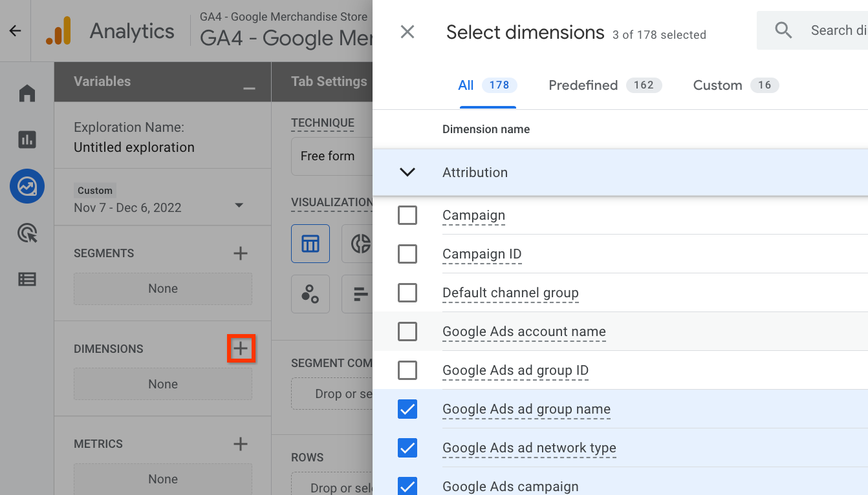
Task: Click the Tab Settings panel header
Action: pyautogui.click(x=329, y=81)
